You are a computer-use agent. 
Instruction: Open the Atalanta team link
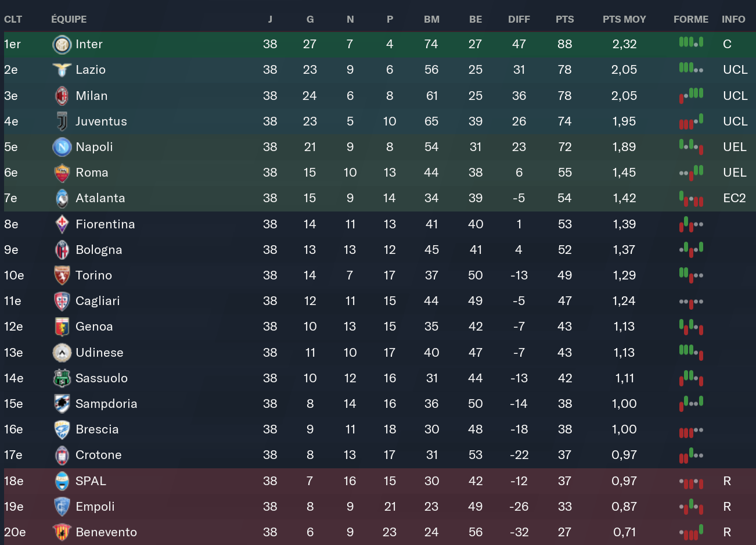point(100,198)
